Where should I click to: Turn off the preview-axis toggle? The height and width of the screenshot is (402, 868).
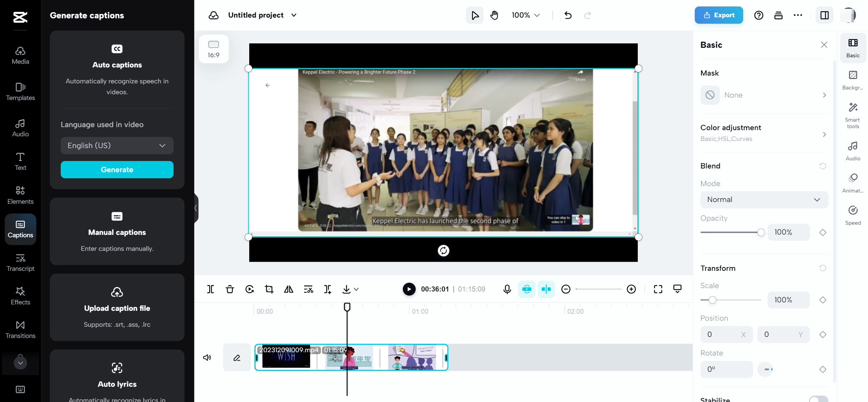[546, 289]
